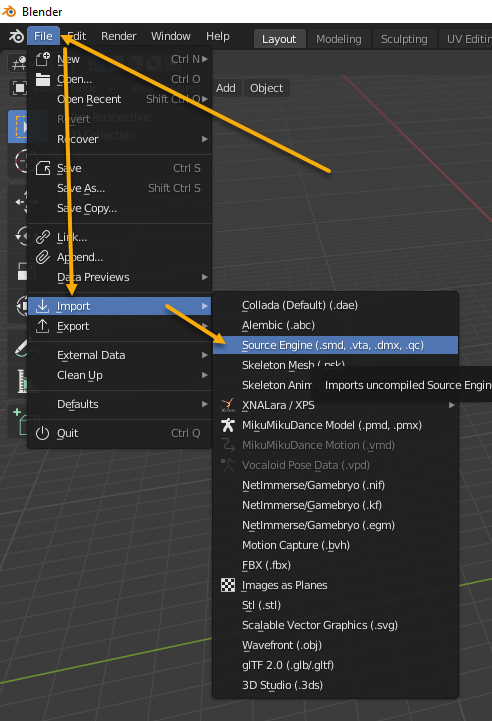The image size is (492, 721).
Task: Choose Save Copy... entry
Action: [x=120, y=208]
